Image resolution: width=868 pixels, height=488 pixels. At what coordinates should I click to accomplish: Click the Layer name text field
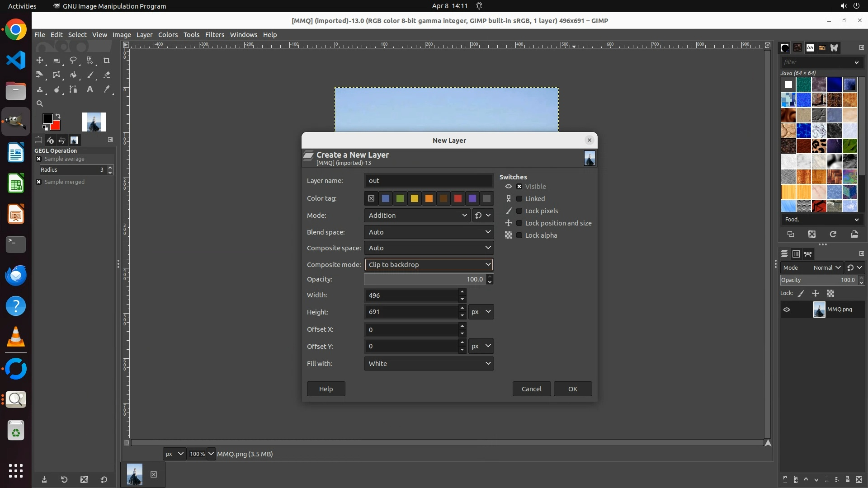[x=428, y=181]
